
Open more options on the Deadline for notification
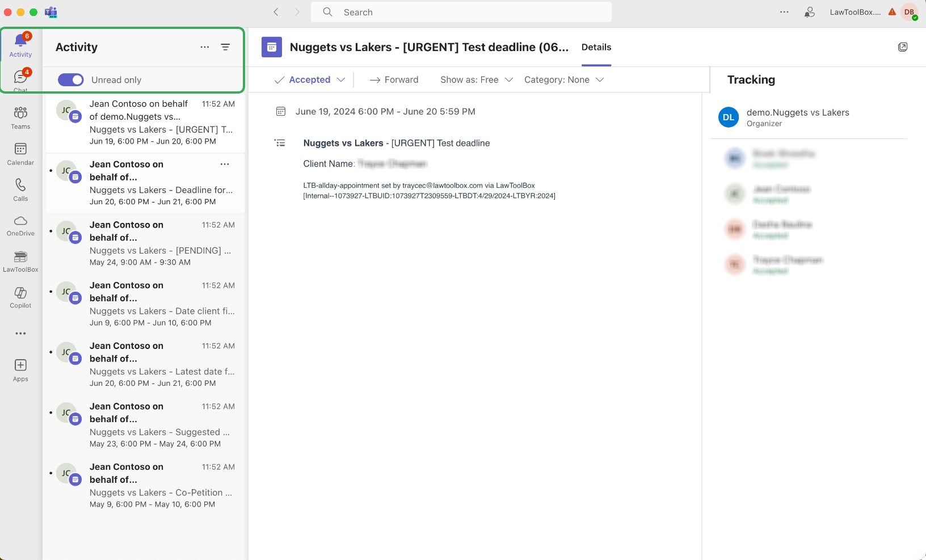[x=225, y=164]
